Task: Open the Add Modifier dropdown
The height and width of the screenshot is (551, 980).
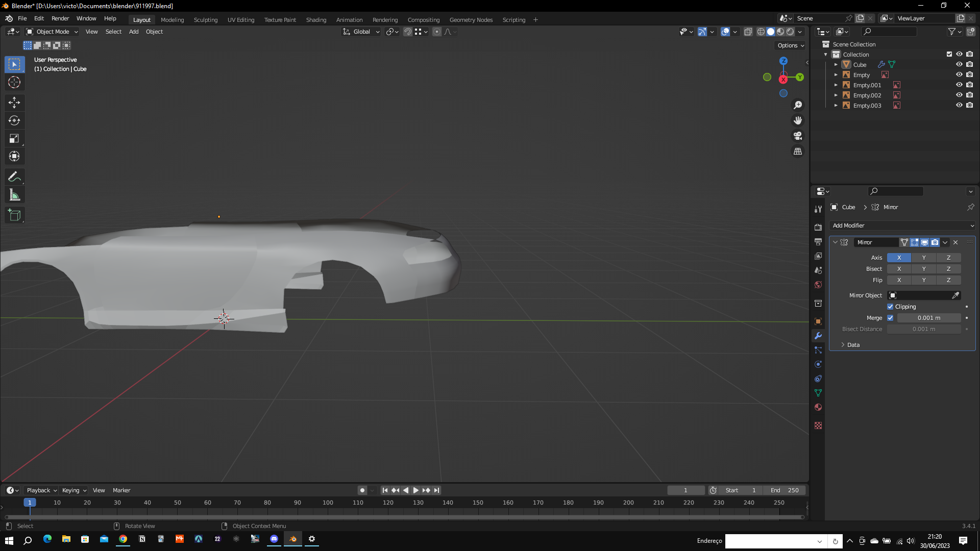Action: point(902,226)
